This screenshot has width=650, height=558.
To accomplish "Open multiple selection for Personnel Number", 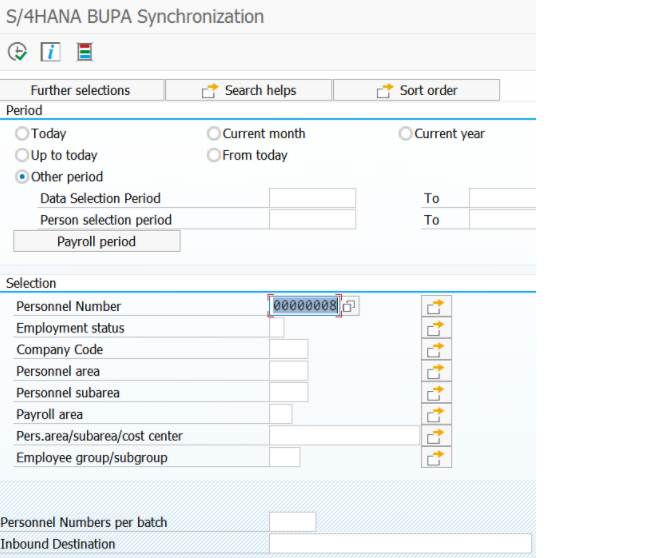I will click(x=436, y=306).
